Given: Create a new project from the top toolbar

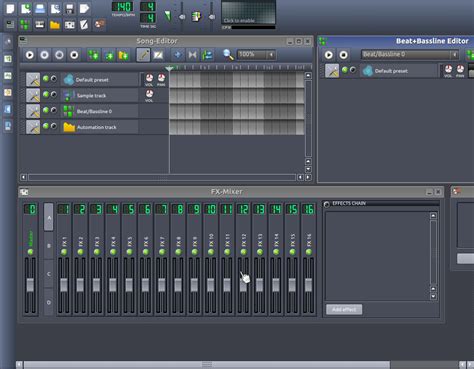Looking at the screenshot, I should (11, 8).
